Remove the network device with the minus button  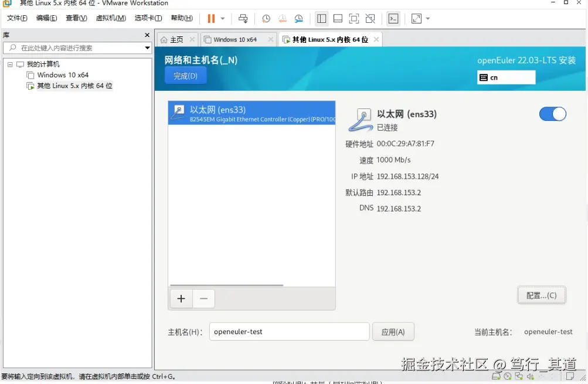pos(203,299)
